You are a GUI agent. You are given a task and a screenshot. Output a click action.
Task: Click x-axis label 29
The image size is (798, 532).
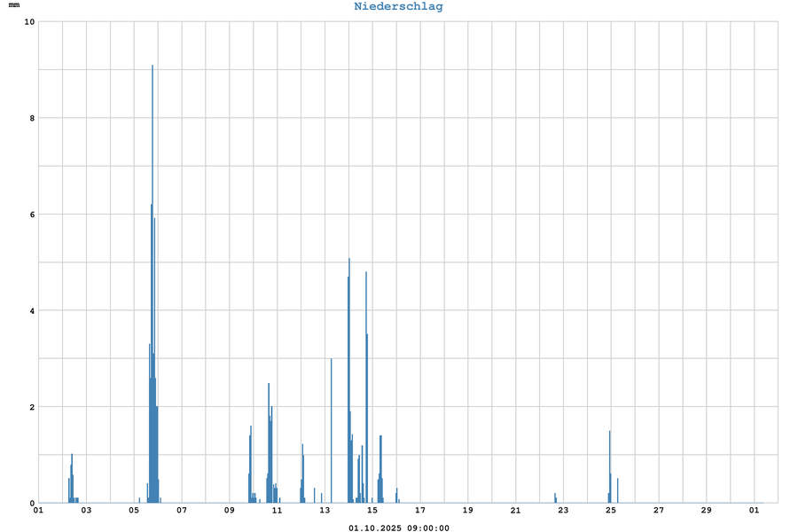(707, 510)
